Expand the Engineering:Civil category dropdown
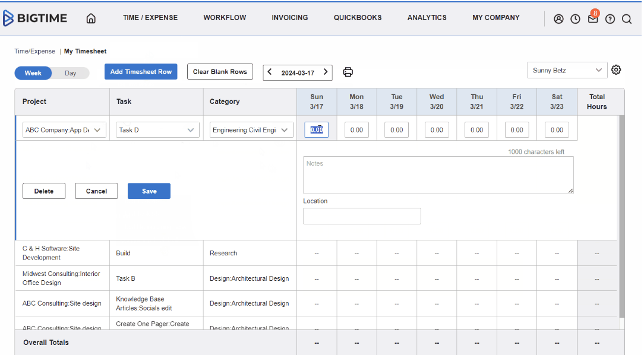The image size is (644, 355). tap(251, 129)
